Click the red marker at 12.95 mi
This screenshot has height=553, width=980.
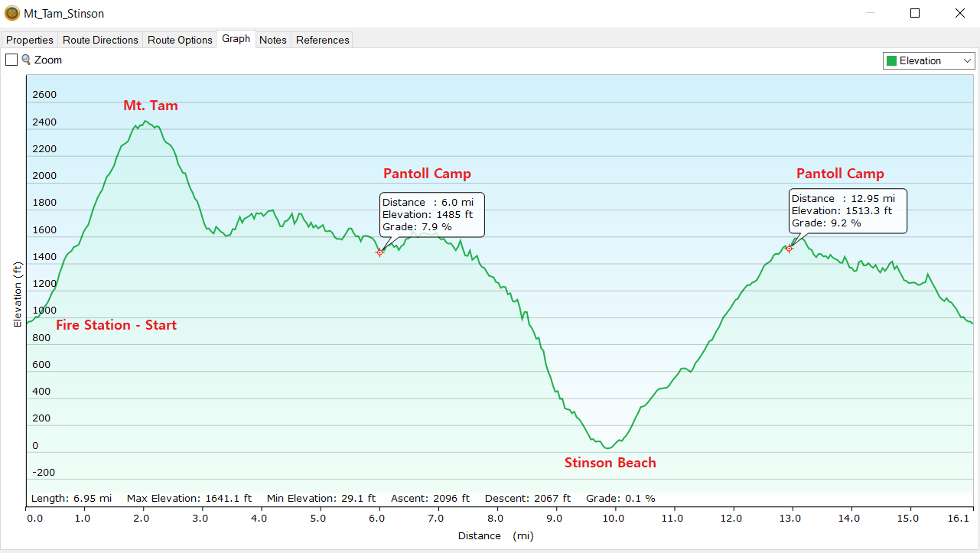click(x=790, y=249)
